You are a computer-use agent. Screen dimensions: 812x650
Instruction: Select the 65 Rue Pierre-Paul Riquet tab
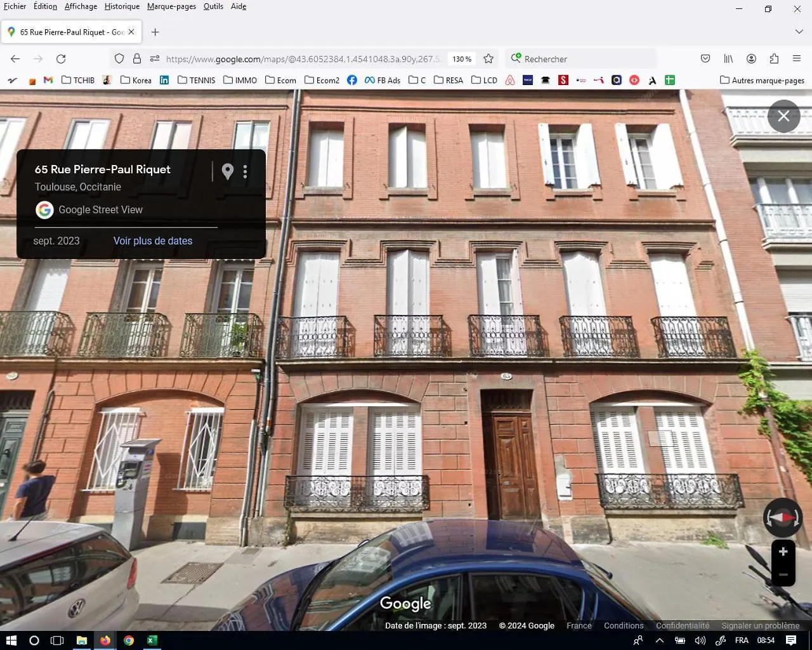[x=71, y=32]
